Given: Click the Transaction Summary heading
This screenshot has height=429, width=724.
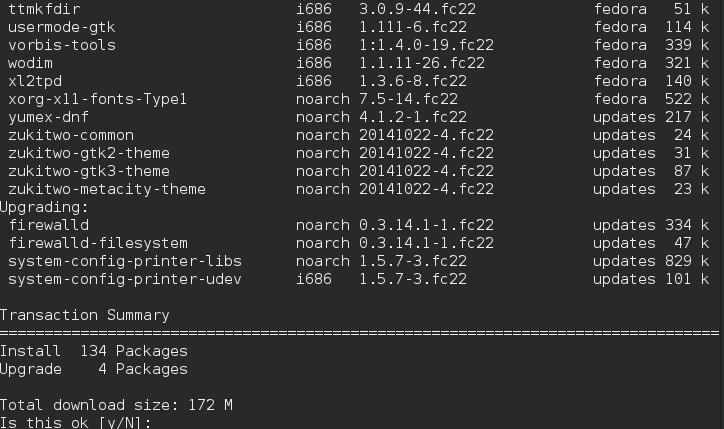Looking at the screenshot, I should point(84,315).
